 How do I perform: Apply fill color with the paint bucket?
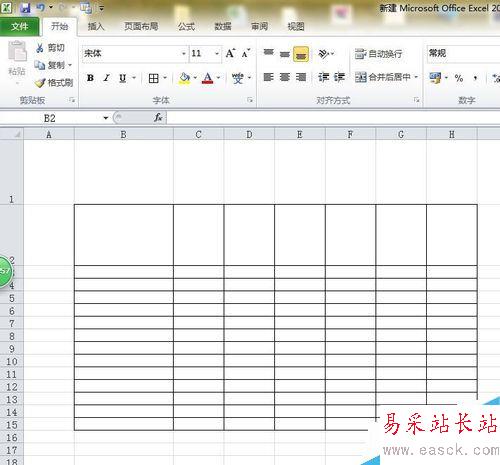click(184, 78)
